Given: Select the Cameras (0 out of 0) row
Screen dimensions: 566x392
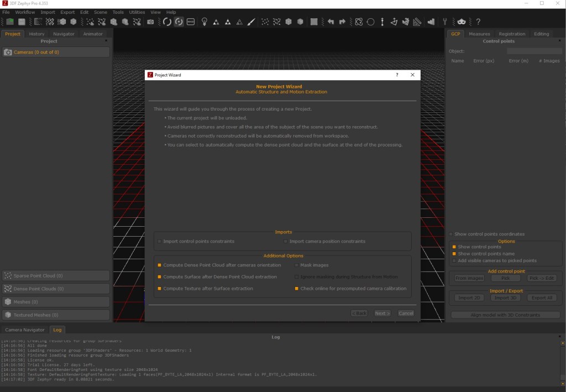Looking at the screenshot, I should coord(56,52).
